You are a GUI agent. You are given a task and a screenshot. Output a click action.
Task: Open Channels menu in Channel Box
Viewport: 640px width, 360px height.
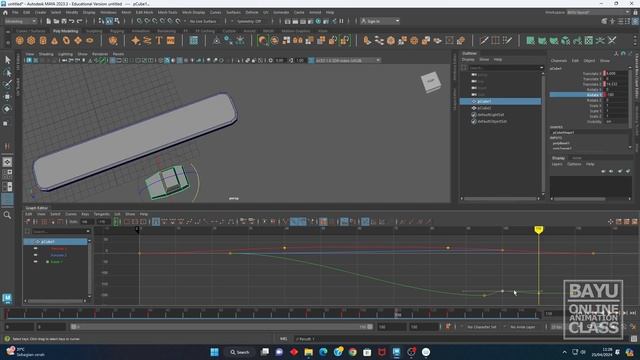tap(559, 60)
